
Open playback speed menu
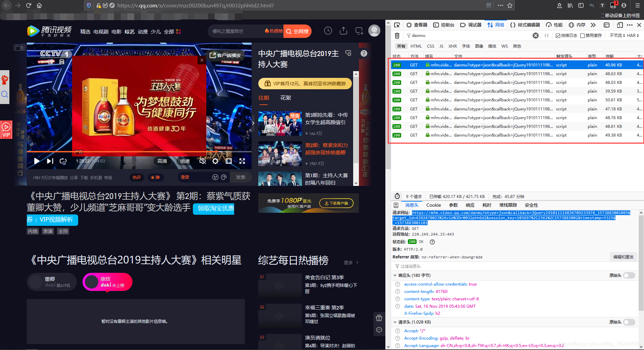click(x=185, y=161)
